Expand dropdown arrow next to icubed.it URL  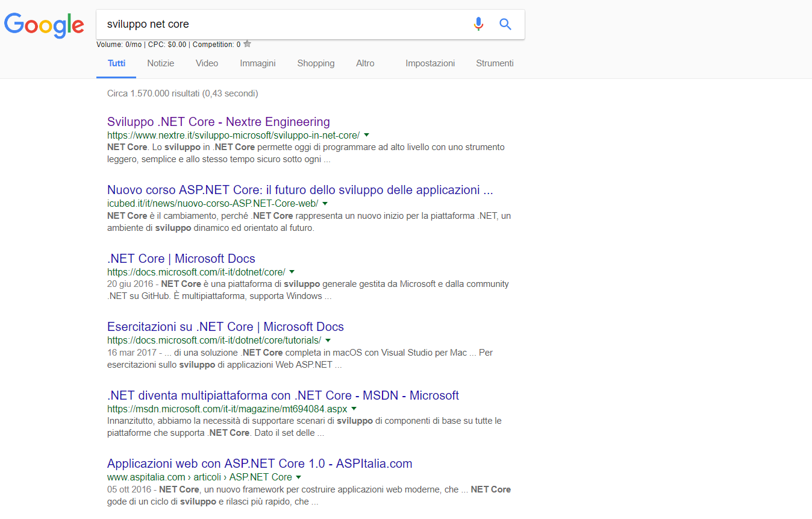tap(325, 204)
